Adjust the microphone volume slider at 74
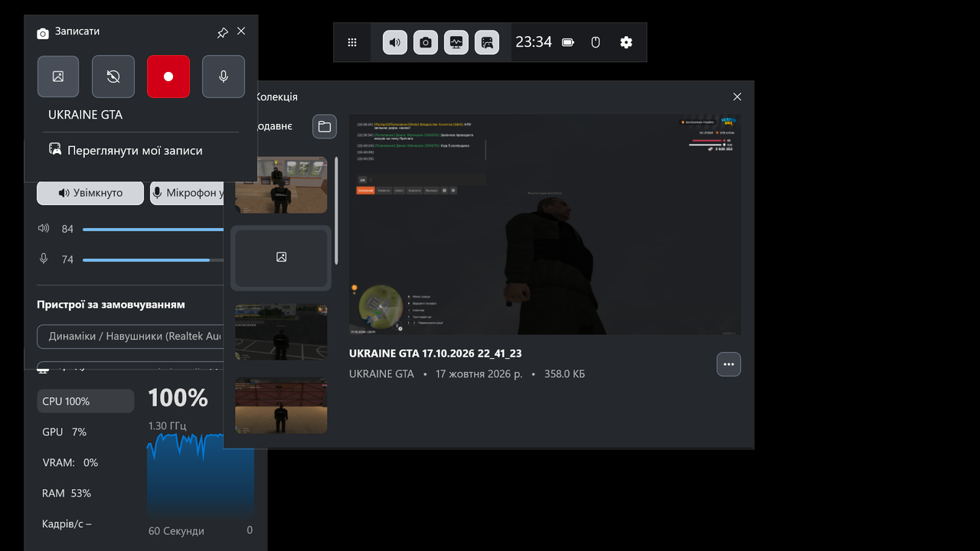This screenshot has width=980, height=551. [153, 260]
